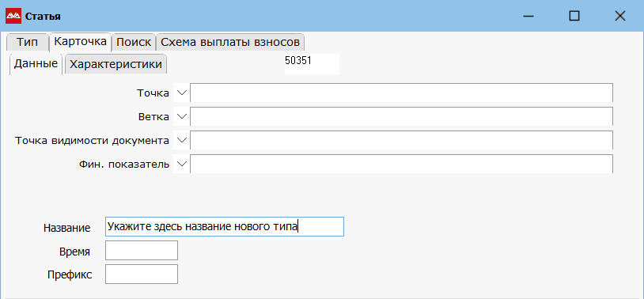The height and width of the screenshot is (299, 644).
Task: Select the Данные sub-tab
Action: pyautogui.click(x=36, y=64)
